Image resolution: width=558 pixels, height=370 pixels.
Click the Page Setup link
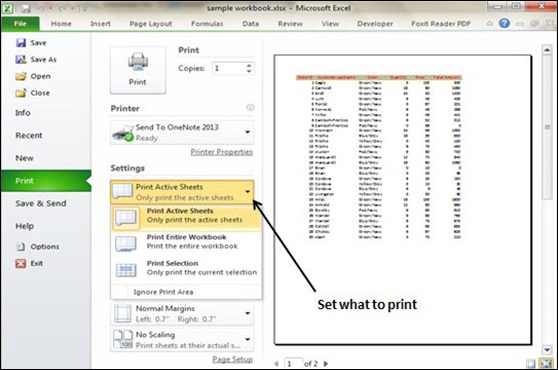(232, 359)
